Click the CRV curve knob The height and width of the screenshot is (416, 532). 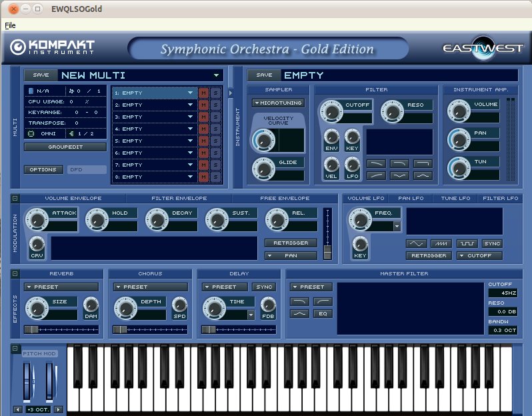click(37, 244)
